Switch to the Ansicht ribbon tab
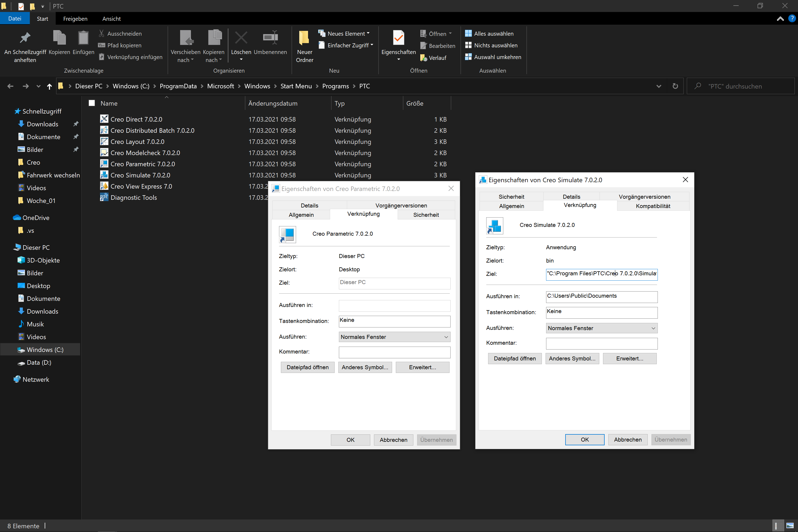Viewport: 798px width, 532px height. 111,18
